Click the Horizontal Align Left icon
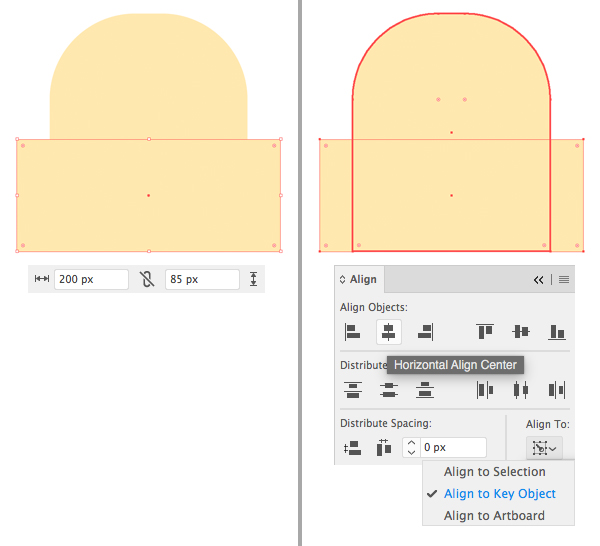 coord(352,331)
